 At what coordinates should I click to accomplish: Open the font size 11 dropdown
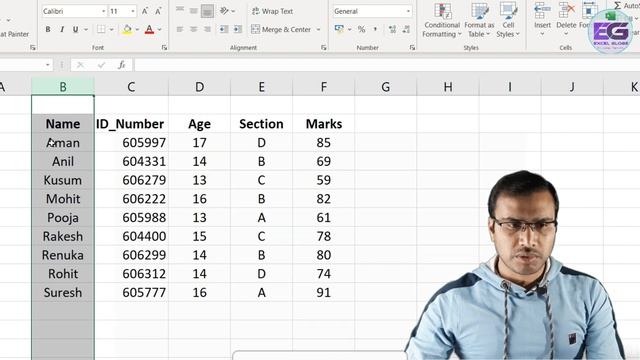pos(133,11)
